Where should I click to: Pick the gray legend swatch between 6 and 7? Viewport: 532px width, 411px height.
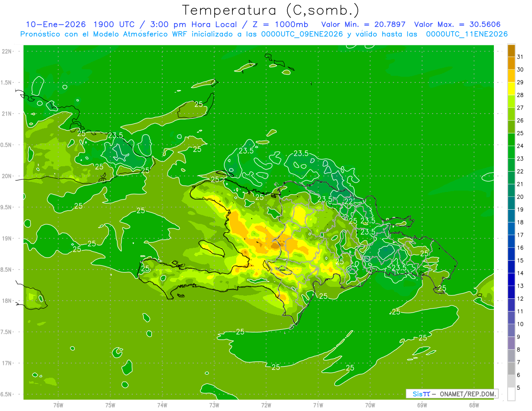pos(512,369)
